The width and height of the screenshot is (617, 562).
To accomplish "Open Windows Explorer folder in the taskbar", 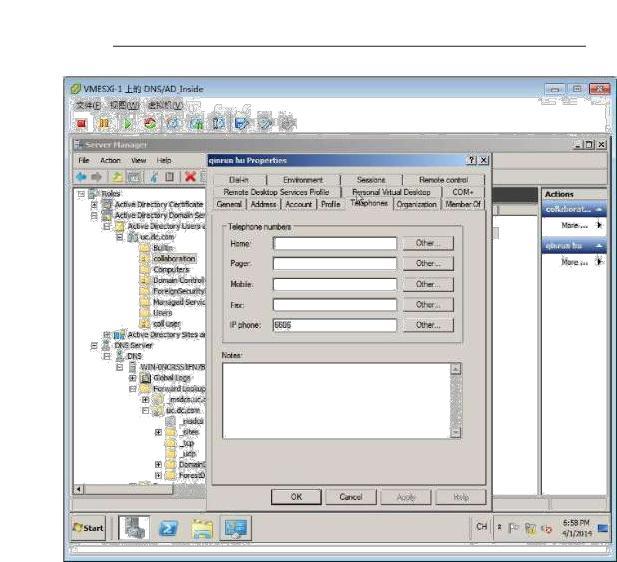I will point(202,528).
